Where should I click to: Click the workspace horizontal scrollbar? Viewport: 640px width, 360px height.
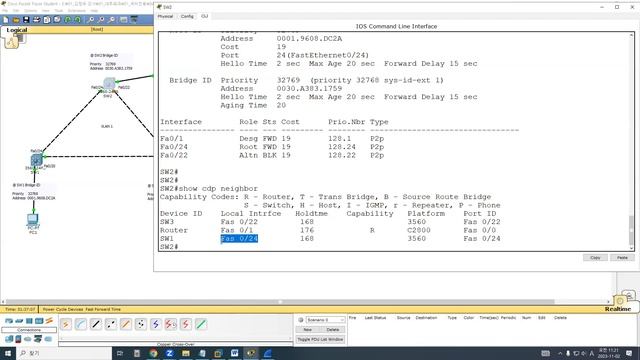point(280,302)
